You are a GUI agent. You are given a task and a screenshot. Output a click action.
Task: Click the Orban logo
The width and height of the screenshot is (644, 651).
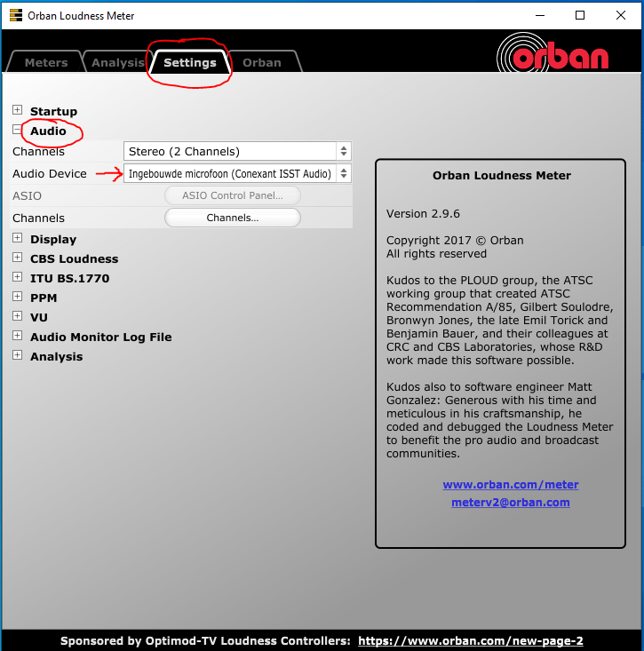coord(553,53)
